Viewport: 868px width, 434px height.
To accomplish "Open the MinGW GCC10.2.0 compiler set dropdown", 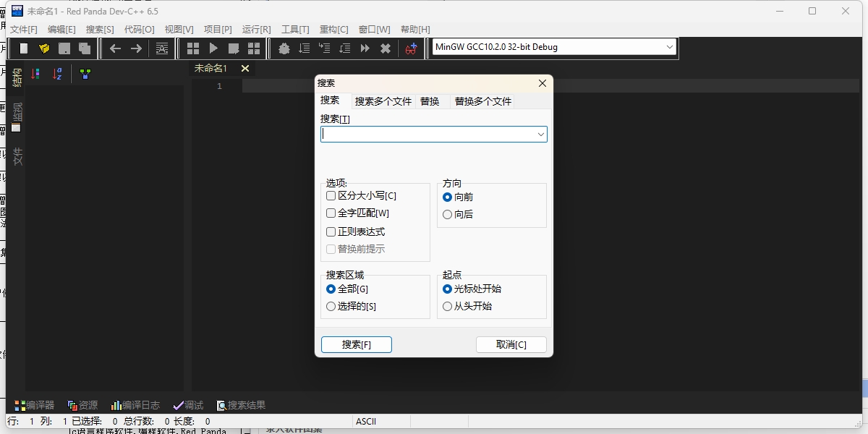I will click(553, 47).
